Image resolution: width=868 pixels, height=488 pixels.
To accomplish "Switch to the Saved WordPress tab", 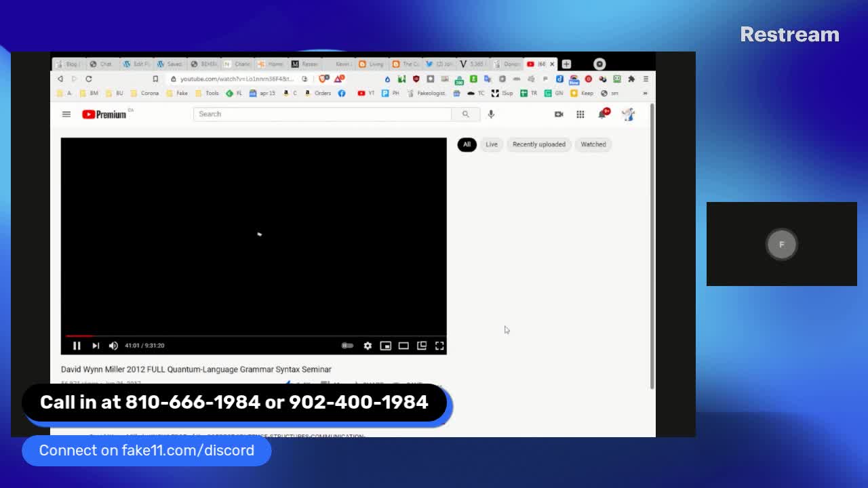I will pyautogui.click(x=170, y=64).
